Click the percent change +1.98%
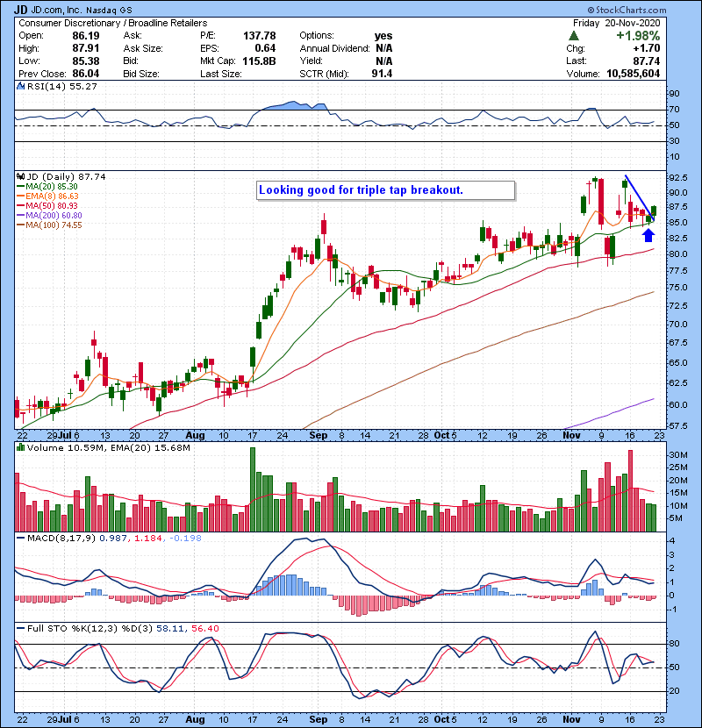 (638, 36)
